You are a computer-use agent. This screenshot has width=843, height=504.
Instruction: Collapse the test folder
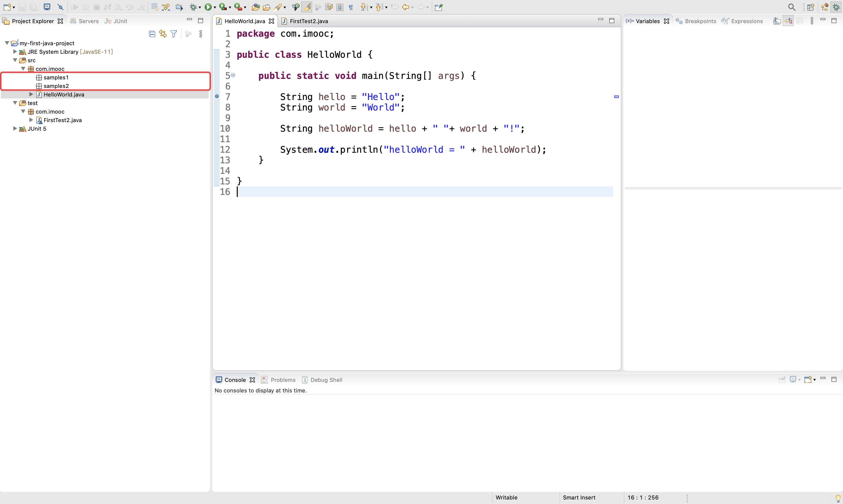15,103
